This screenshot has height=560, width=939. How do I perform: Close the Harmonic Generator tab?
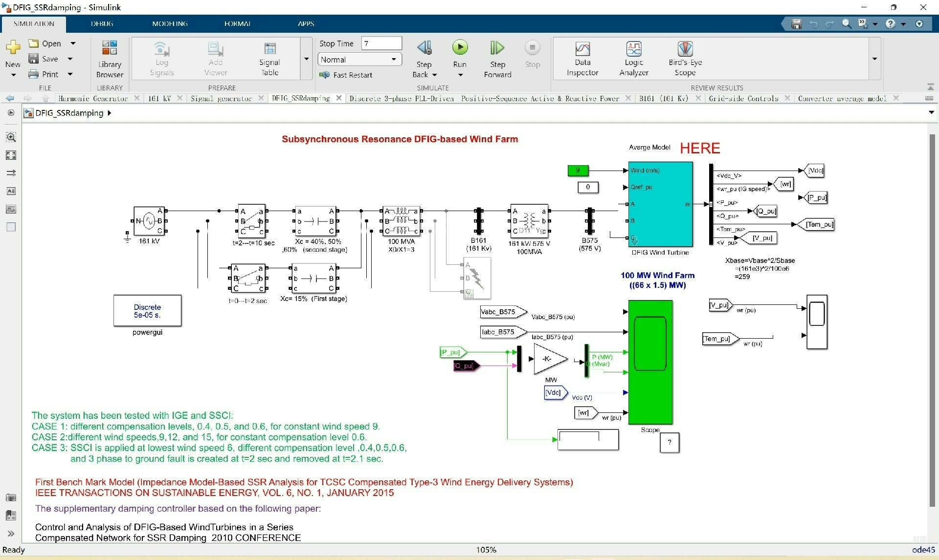pos(137,98)
